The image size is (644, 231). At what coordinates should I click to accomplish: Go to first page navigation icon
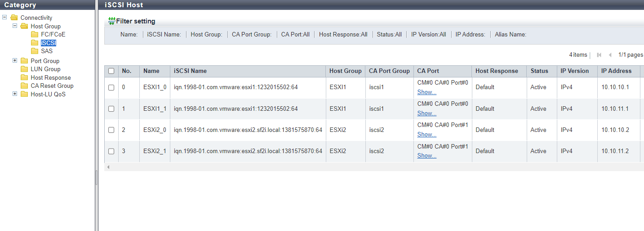599,55
